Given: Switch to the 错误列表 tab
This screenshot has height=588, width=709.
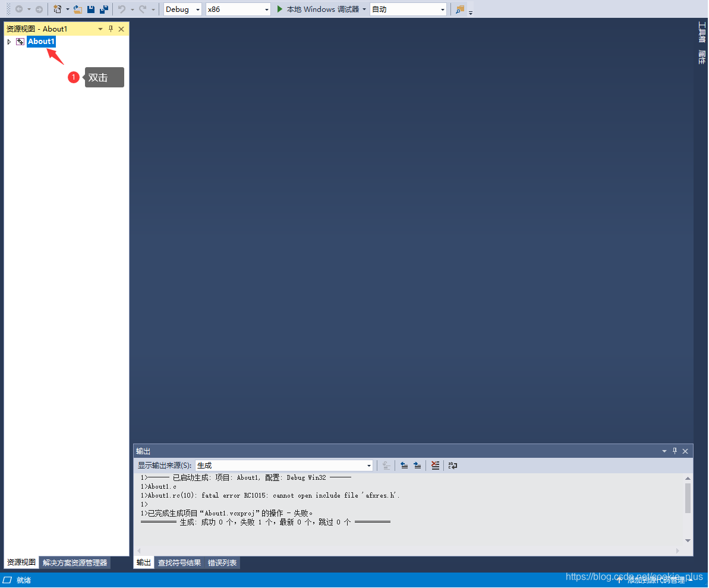Looking at the screenshot, I should (221, 562).
